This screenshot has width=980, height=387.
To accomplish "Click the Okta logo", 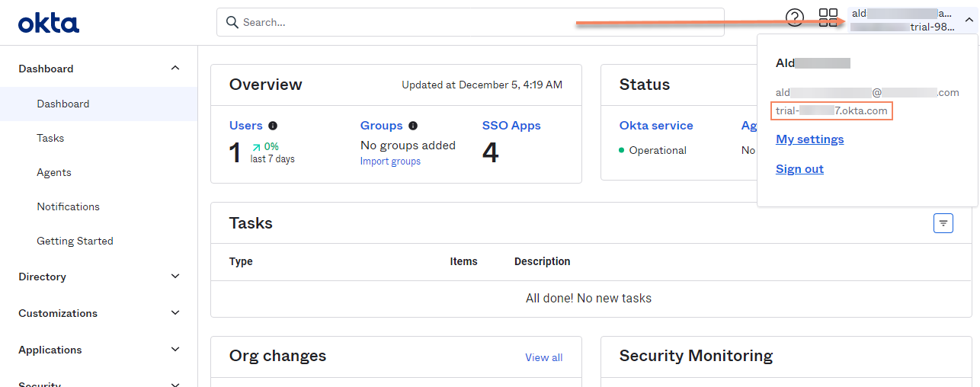I will pyautogui.click(x=49, y=23).
